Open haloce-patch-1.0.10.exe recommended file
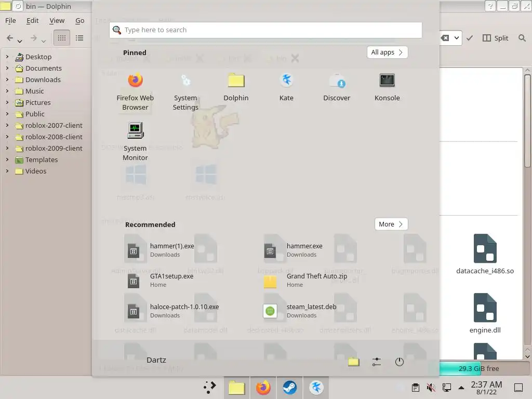 pyautogui.click(x=172, y=311)
